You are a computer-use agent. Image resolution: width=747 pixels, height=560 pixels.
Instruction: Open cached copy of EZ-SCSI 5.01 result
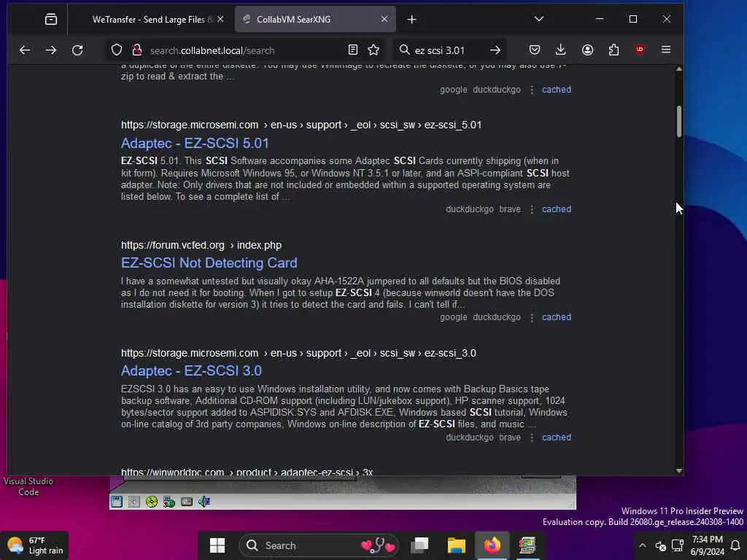tap(557, 209)
